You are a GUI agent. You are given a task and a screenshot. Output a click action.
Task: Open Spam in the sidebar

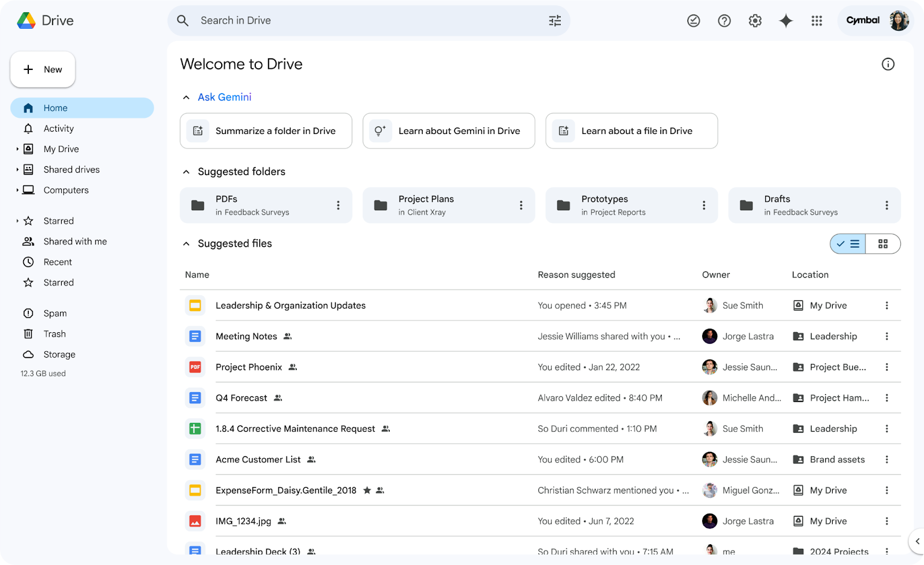(55, 313)
